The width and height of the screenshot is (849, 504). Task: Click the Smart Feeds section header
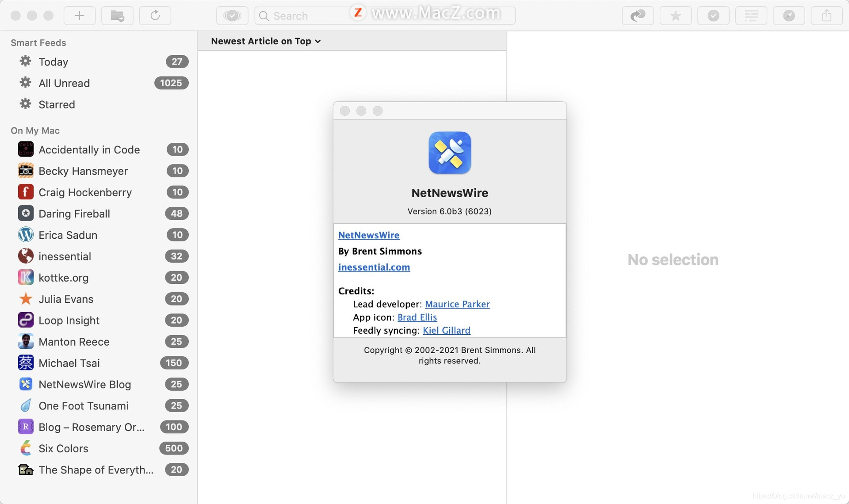click(x=38, y=43)
